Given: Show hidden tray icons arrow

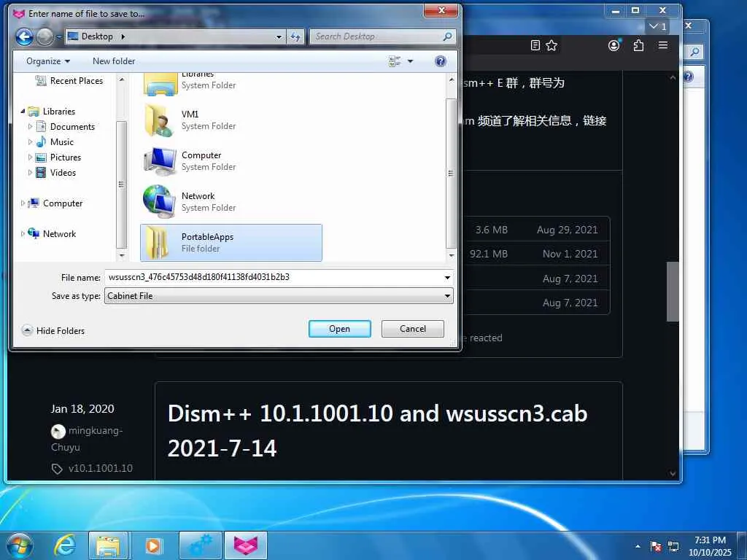Looking at the screenshot, I should pos(638,546).
